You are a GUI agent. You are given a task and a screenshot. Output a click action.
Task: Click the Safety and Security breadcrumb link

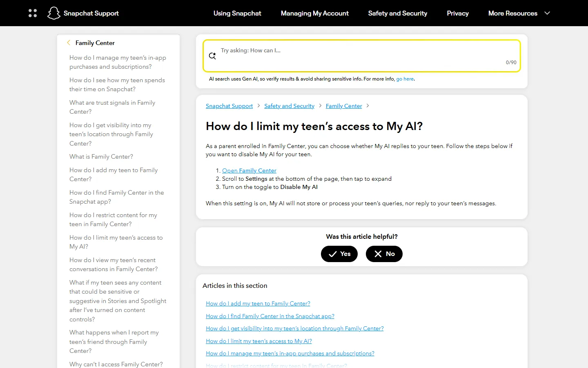(x=290, y=106)
